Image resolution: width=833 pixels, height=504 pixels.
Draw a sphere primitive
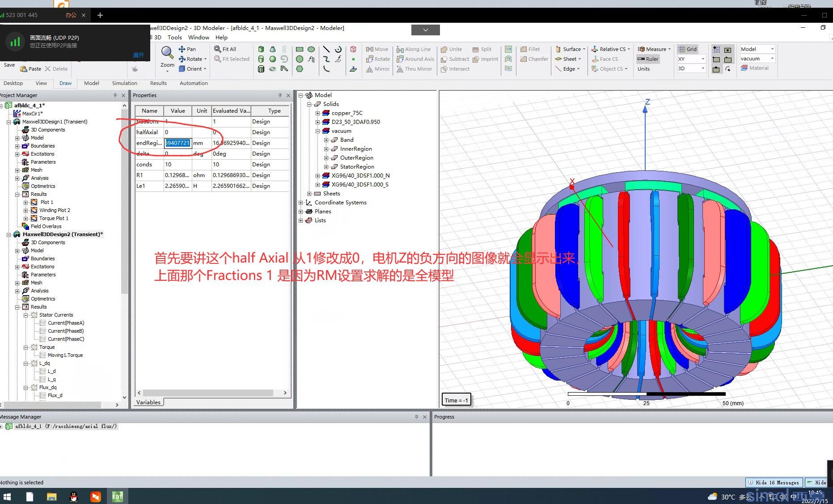pyautogui.click(x=273, y=59)
